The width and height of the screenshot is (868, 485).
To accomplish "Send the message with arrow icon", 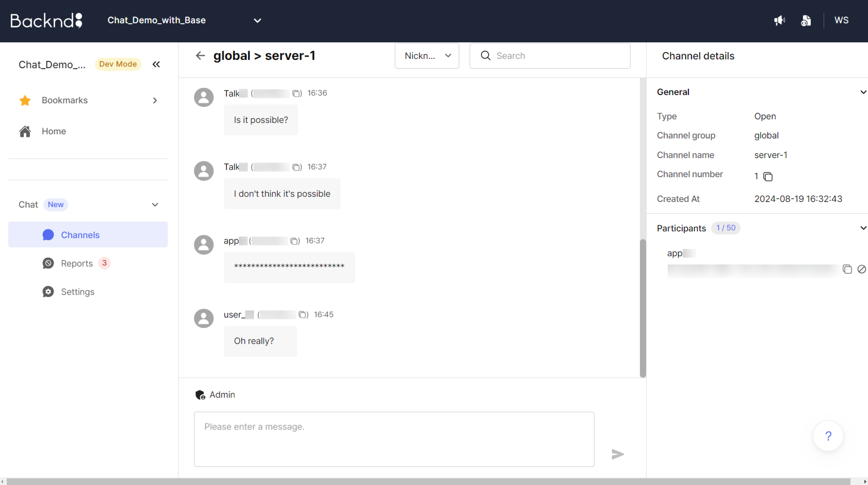I will coord(618,454).
